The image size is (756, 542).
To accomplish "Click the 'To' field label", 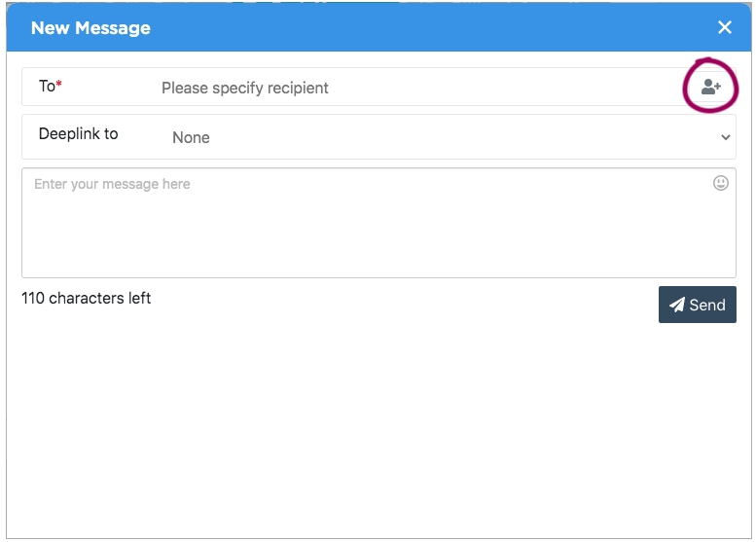I will 47,87.
